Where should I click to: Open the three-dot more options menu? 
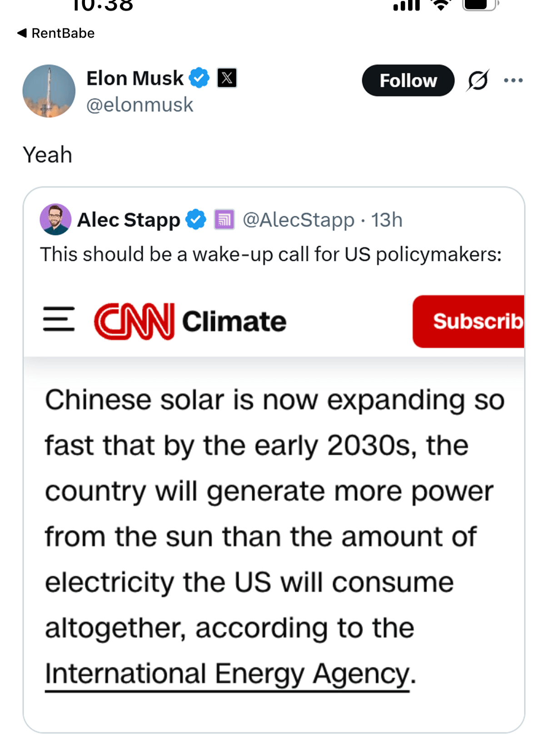pyautogui.click(x=513, y=80)
